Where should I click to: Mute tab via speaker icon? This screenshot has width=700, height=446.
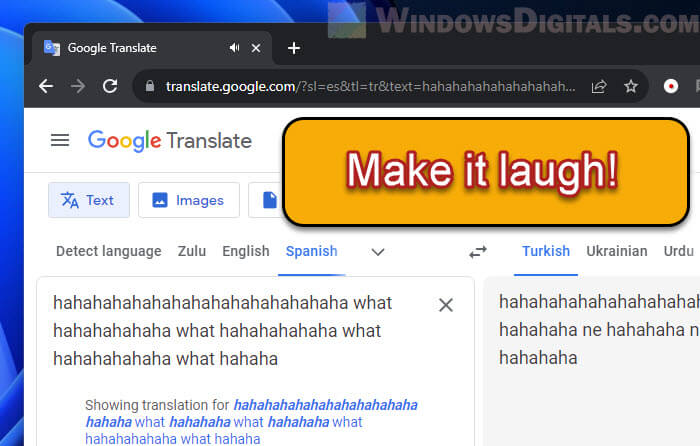click(x=234, y=47)
